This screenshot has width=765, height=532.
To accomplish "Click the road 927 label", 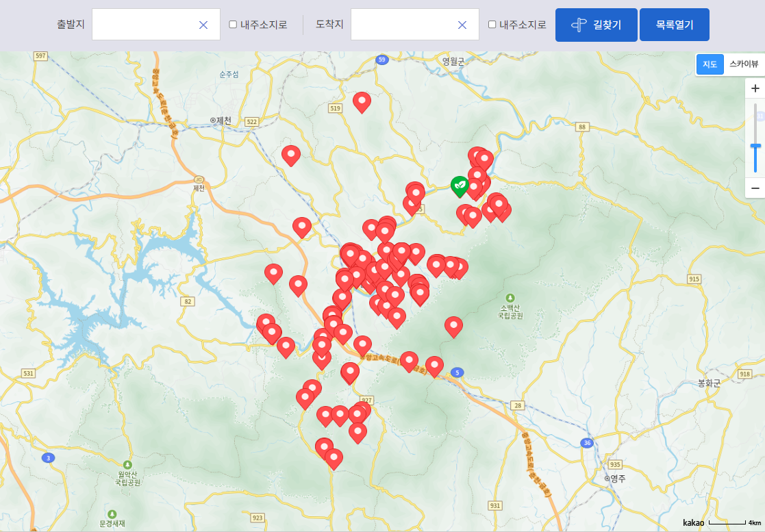I will [x=367, y=401].
